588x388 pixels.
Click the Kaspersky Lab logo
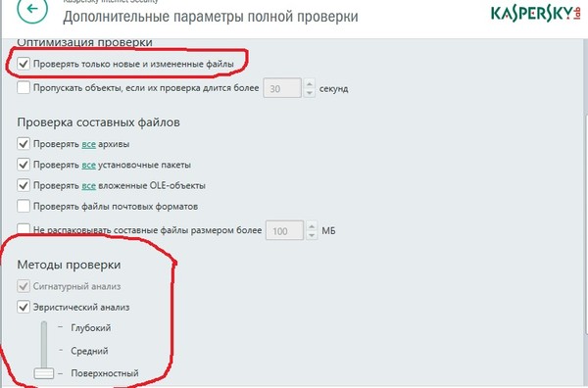(x=536, y=14)
